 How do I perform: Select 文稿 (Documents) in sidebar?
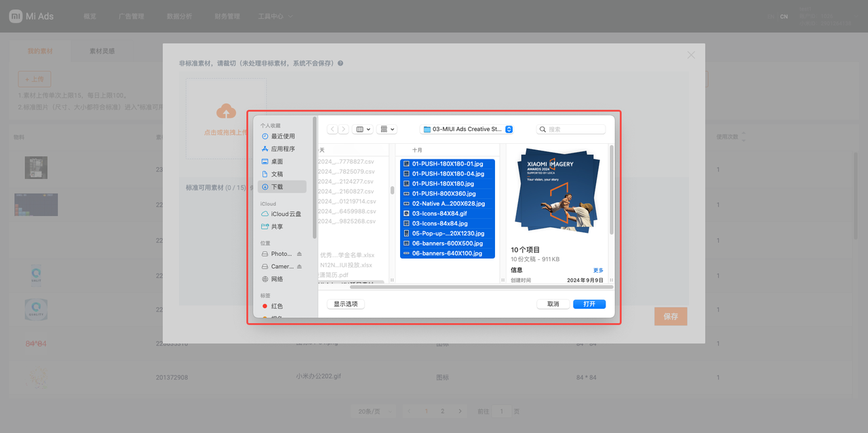coord(277,174)
